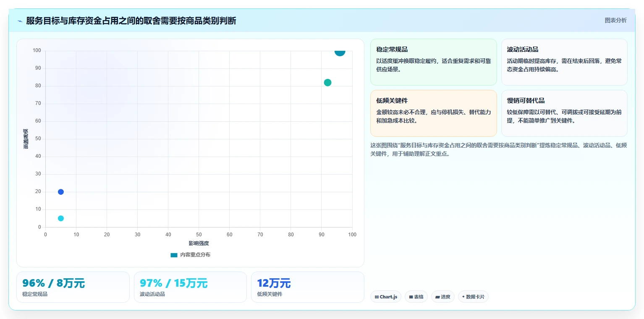This screenshot has height=319, width=644.
Task: Click the lightning icon beside the title
Action: click(20, 21)
